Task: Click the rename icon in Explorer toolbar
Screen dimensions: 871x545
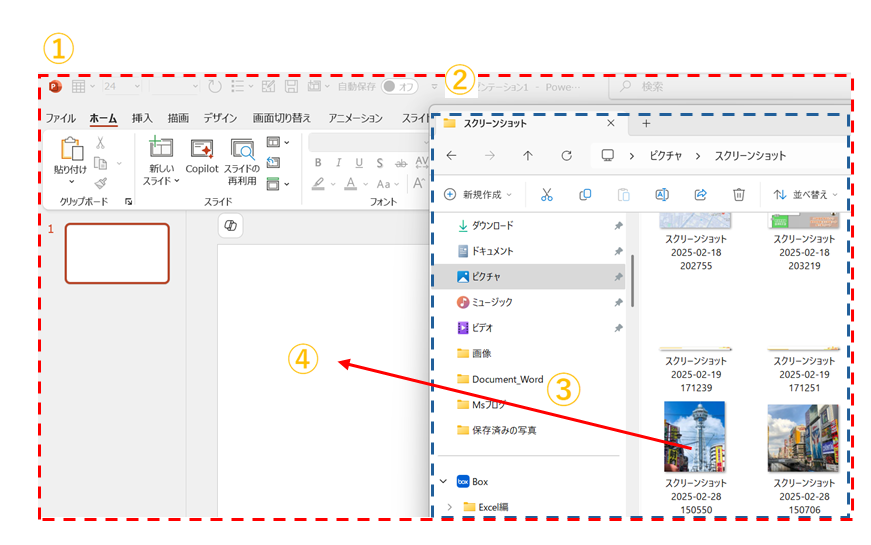Action: (x=662, y=195)
